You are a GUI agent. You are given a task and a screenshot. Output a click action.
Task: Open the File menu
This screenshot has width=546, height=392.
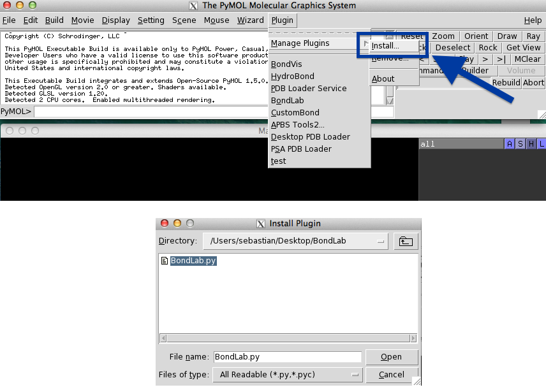[9, 20]
